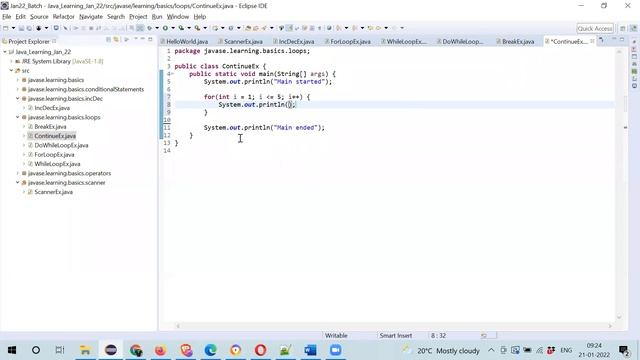640x360 pixels.
Task: Expand the javase.learning.basics package
Action: click(18, 80)
